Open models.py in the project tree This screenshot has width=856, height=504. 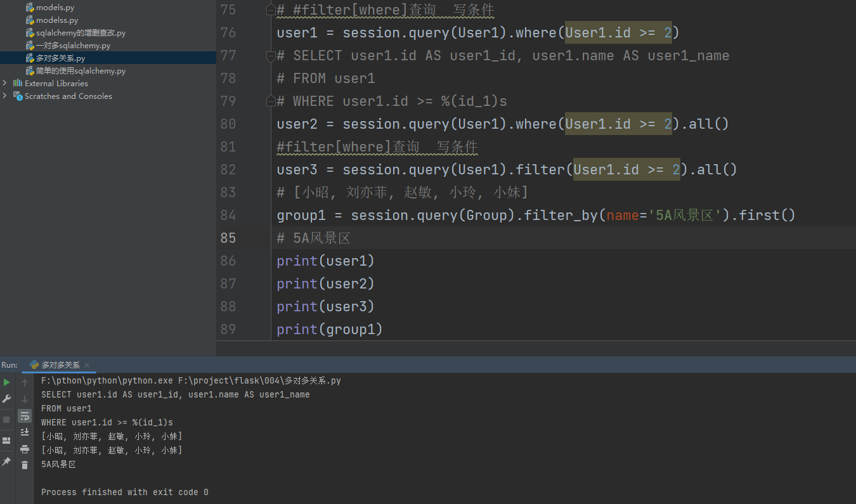pyautogui.click(x=55, y=8)
